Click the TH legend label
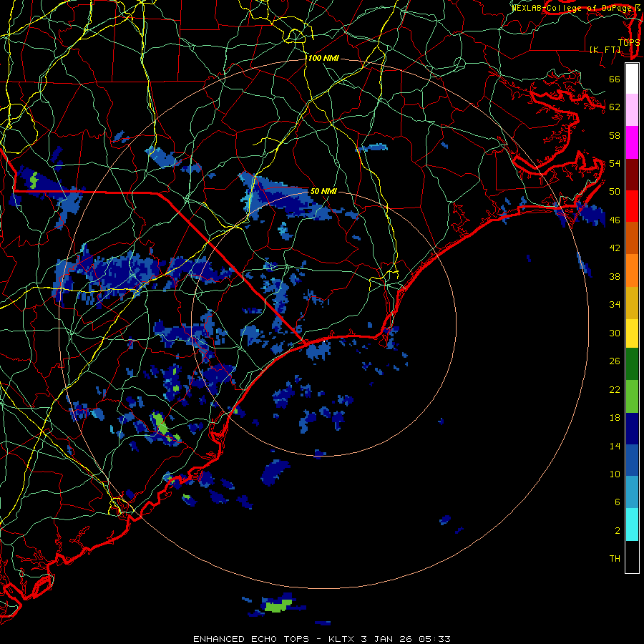The height and width of the screenshot is (644, 644). tap(615, 559)
